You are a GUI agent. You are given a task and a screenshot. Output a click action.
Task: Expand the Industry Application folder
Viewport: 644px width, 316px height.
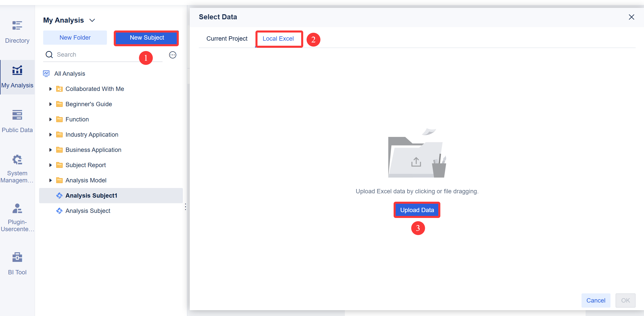(x=50, y=134)
